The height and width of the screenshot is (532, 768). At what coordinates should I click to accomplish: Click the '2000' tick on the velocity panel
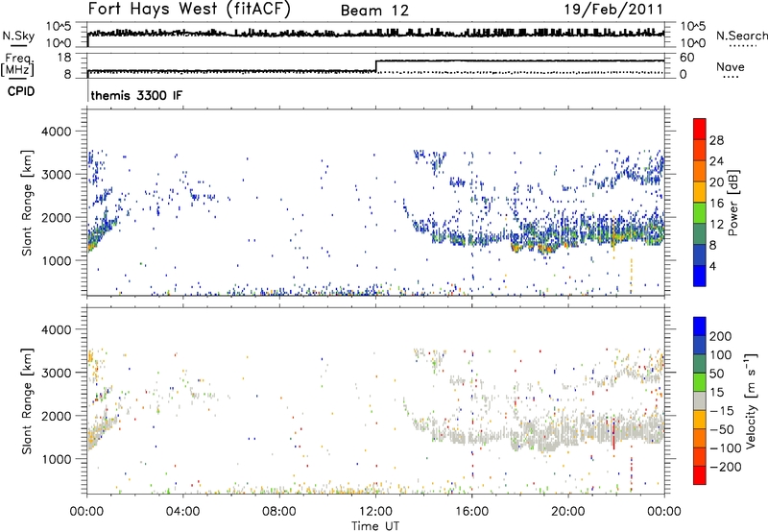pos(56,416)
